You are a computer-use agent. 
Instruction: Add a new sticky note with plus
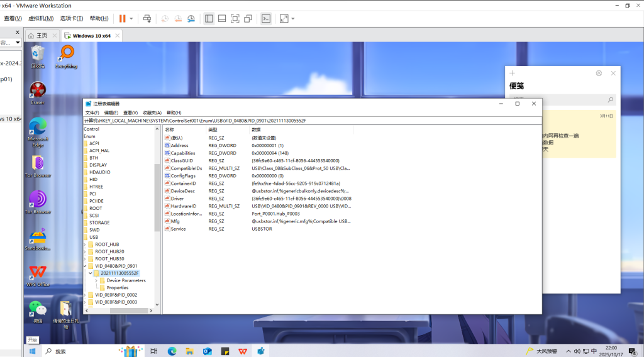(513, 74)
